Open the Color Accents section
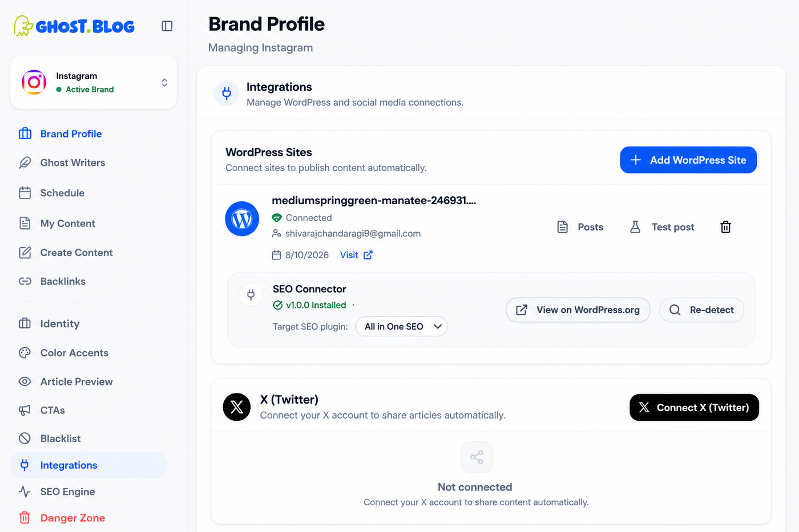Viewport: 799px width, 532px height. point(74,352)
